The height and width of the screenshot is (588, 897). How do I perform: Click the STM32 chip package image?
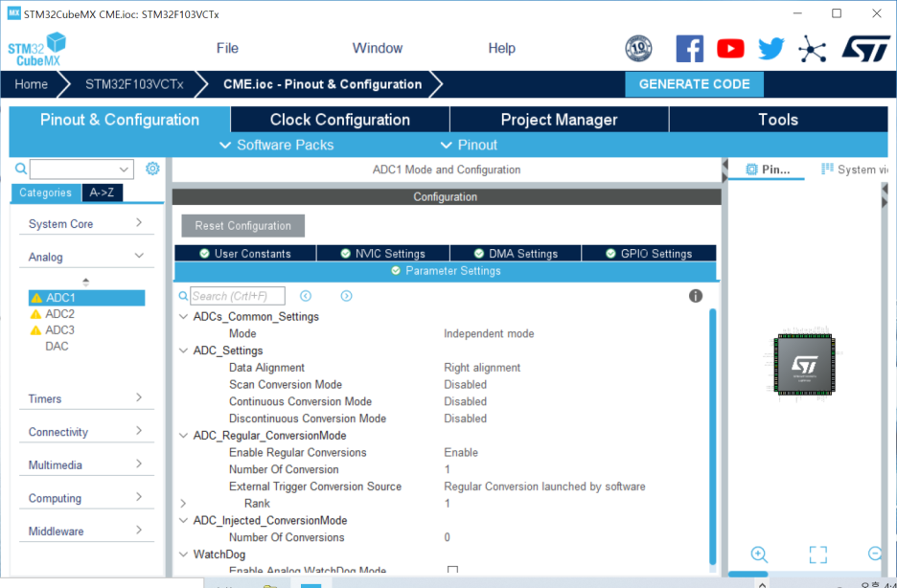[804, 364]
